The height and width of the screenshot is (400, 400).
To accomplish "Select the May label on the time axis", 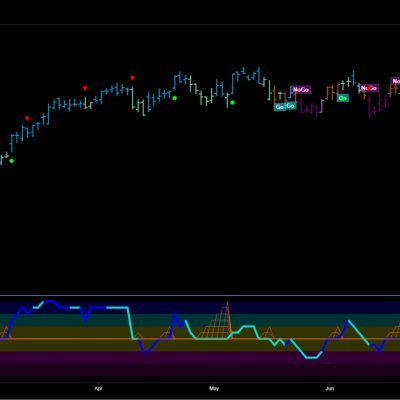I will [214, 389].
